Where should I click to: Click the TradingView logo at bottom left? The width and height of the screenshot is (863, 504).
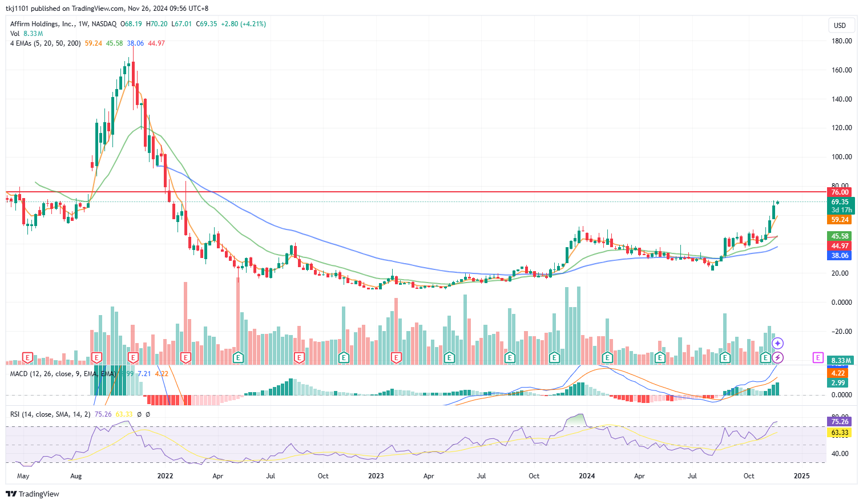[x=33, y=494]
